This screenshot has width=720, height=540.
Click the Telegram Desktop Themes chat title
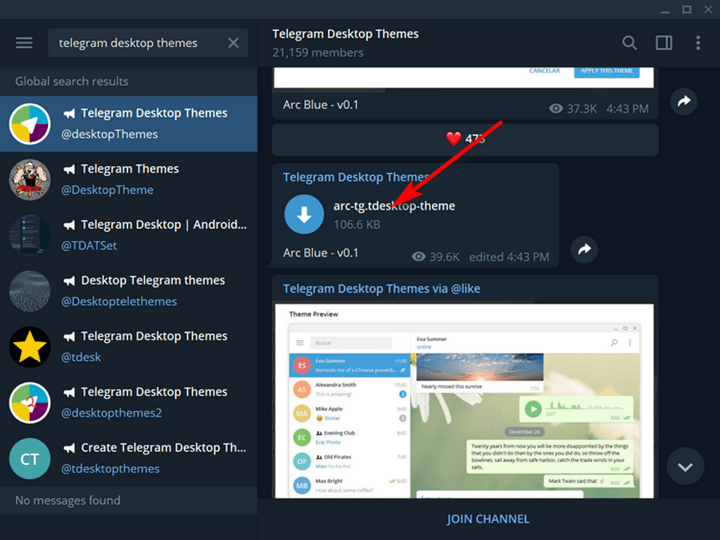coord(345,34)
